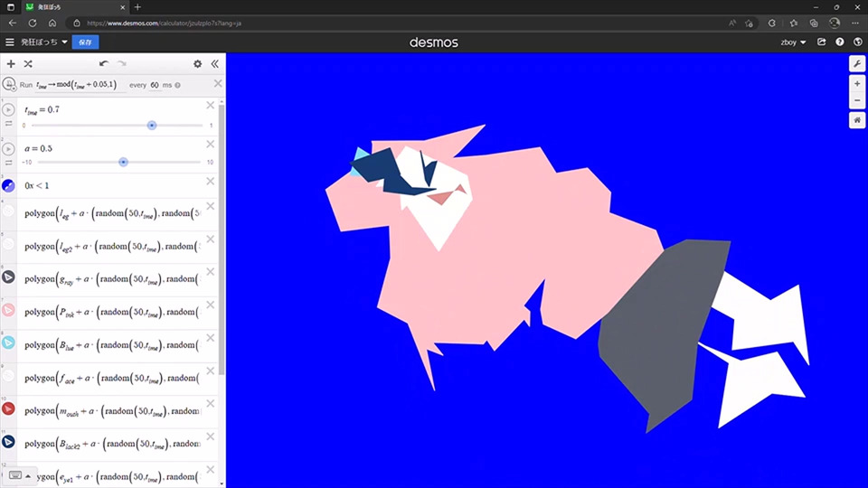
Task: Zoom in on the graph
Action: click(x=857, y=84)
